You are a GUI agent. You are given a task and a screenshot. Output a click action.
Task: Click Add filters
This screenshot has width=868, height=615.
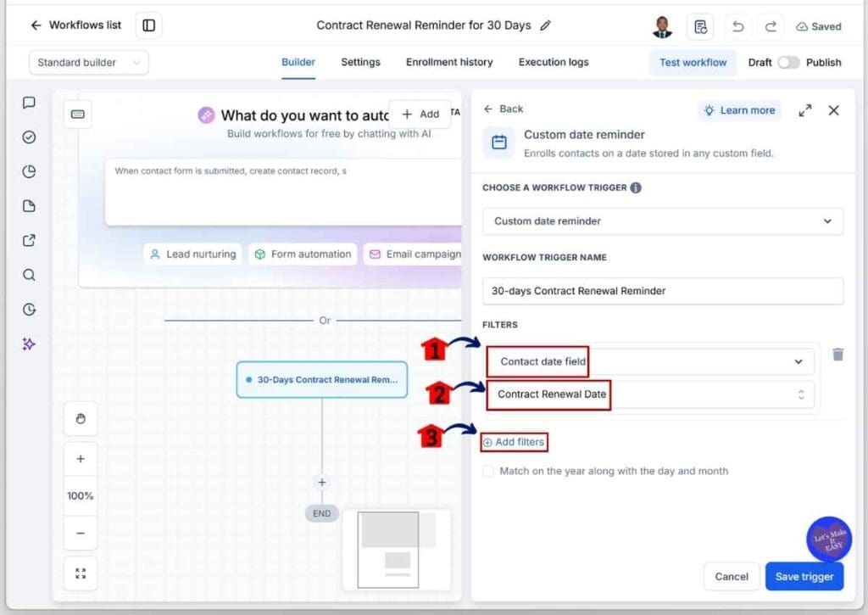[x=514, y=442]
